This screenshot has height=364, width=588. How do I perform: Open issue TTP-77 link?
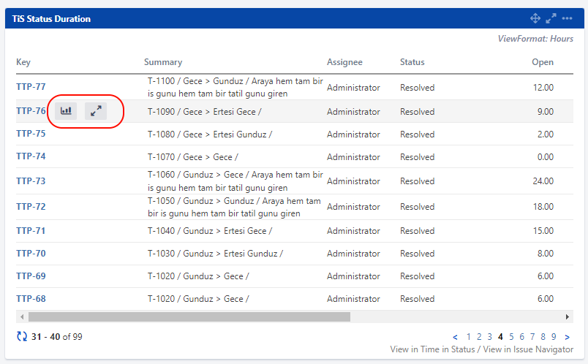(31, 87)
